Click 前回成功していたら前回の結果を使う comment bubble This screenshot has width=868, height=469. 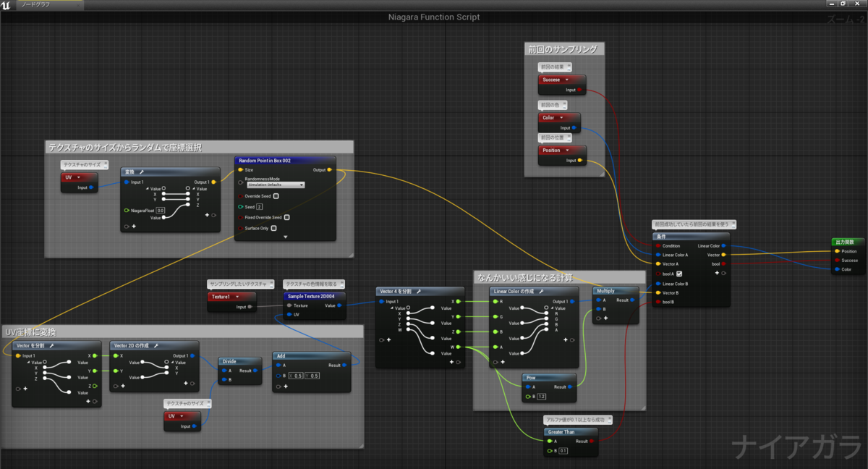point(694,224)
